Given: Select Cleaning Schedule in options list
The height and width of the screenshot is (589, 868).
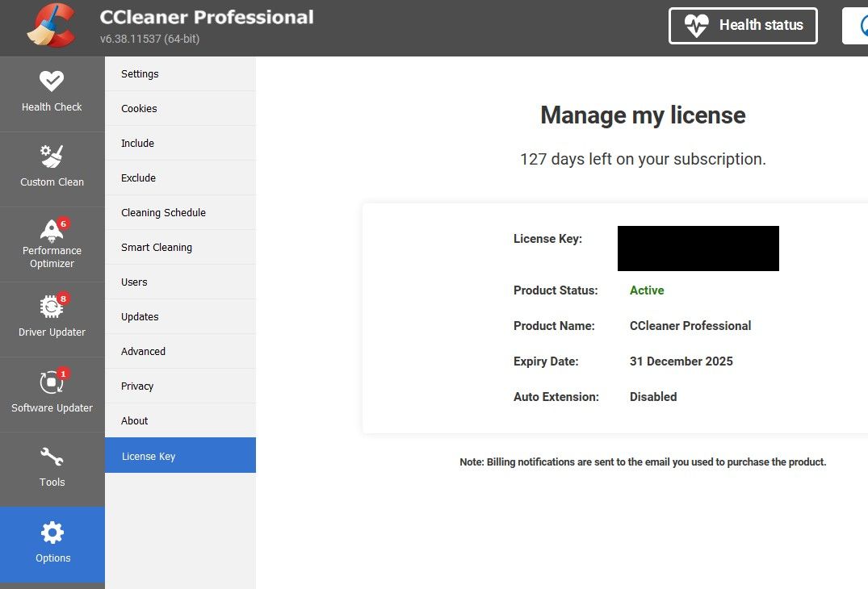Looking at the screenshot, I should click(163, 212).
